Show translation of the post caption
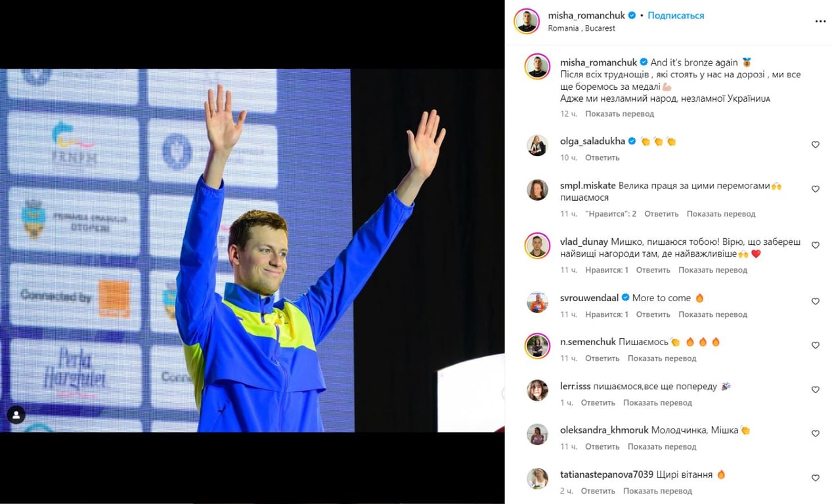The image size is (832, 504). click(x=619, y=114)
